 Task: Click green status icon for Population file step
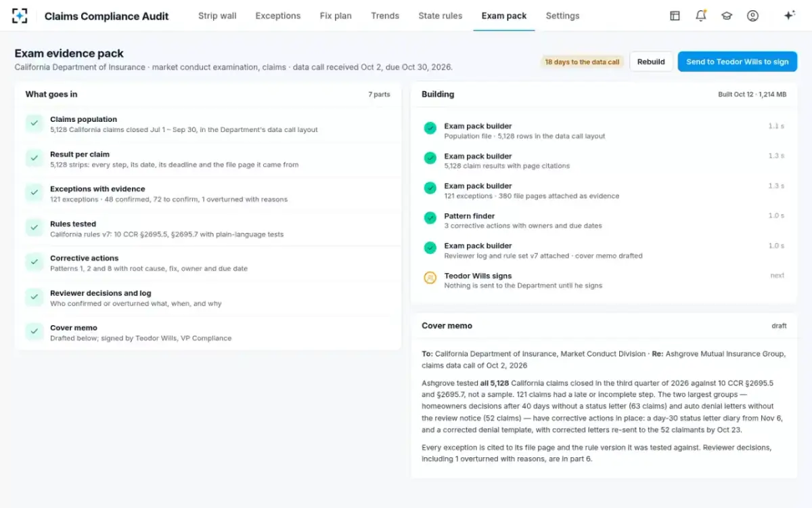pos(430,127)
